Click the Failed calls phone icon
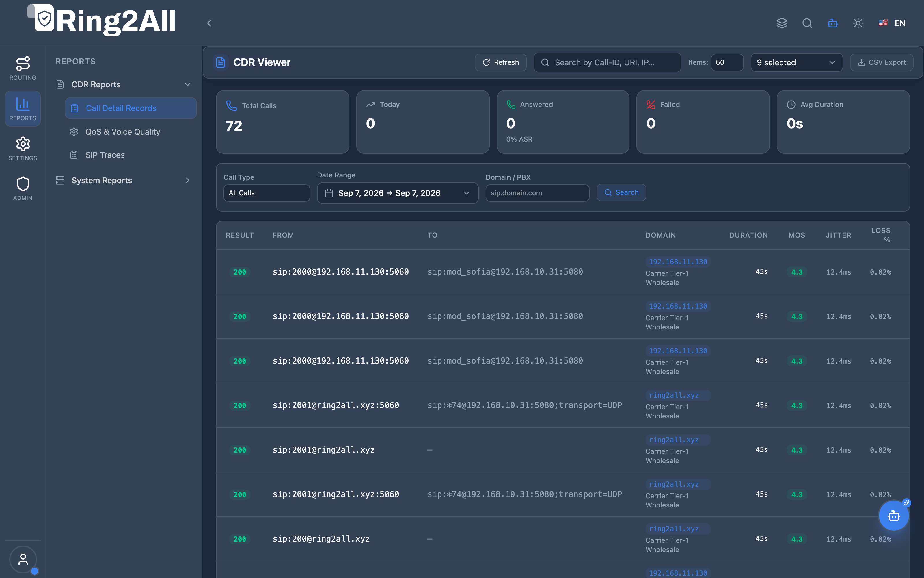The width and height of the screenshot is (924, 578). point(651,104)
